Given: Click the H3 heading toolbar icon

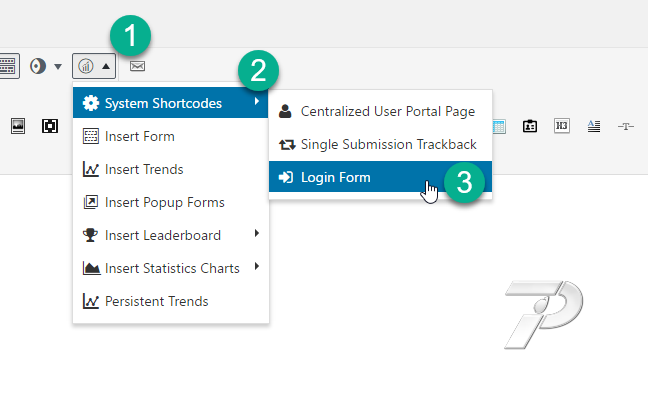Looking at the screenshot, I should point(562,126).
